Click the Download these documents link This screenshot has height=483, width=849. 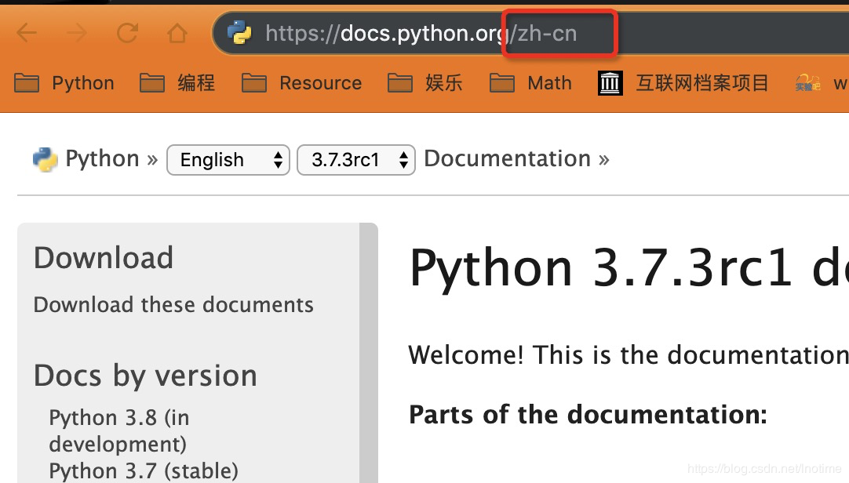click(x=173, y=305)
